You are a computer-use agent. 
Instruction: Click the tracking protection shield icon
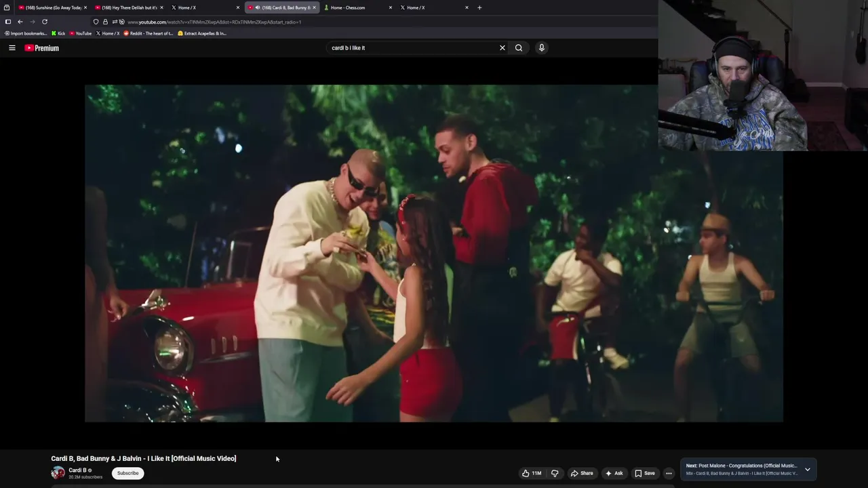click(x=96, y=22)
